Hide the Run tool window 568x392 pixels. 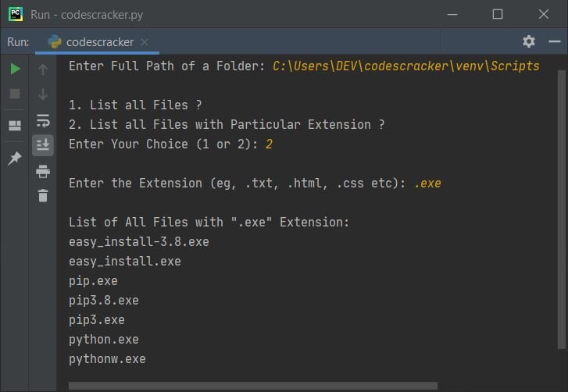pyautogui.click(x=555, y=41)
